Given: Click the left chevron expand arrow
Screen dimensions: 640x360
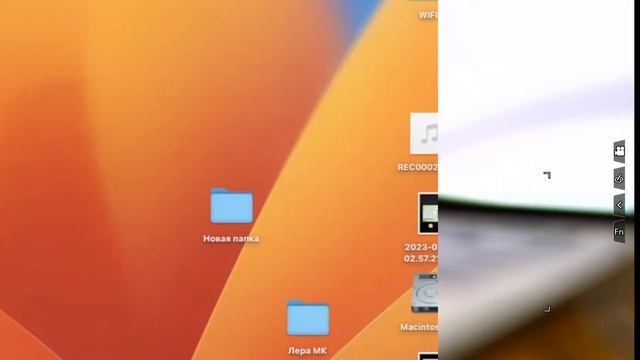Looking at the screenshot, I should coord(619,205).
